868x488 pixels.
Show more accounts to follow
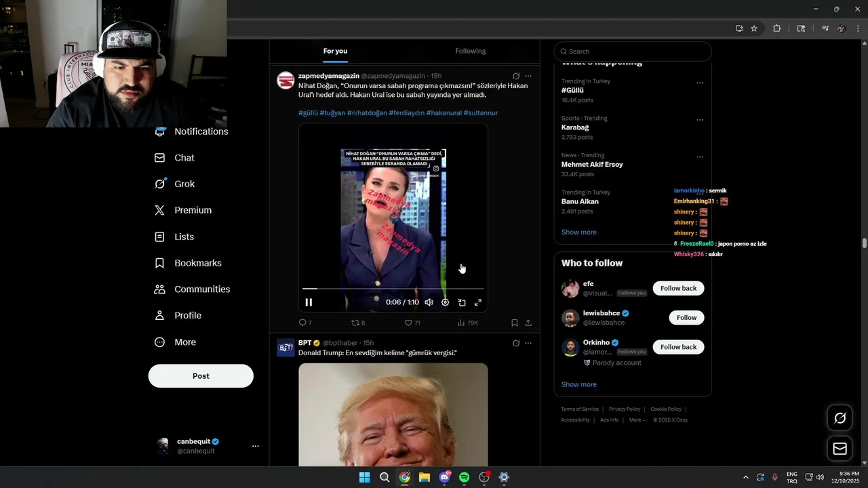coord(578,384)
